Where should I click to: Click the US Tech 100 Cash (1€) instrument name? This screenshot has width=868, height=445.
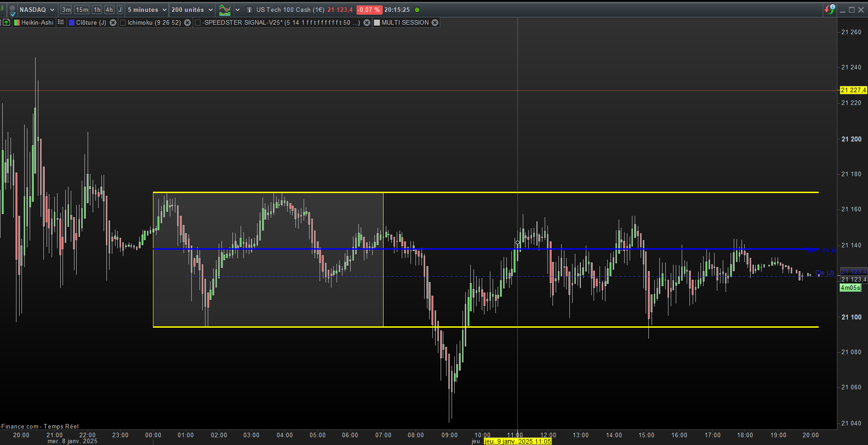point(290,10)
